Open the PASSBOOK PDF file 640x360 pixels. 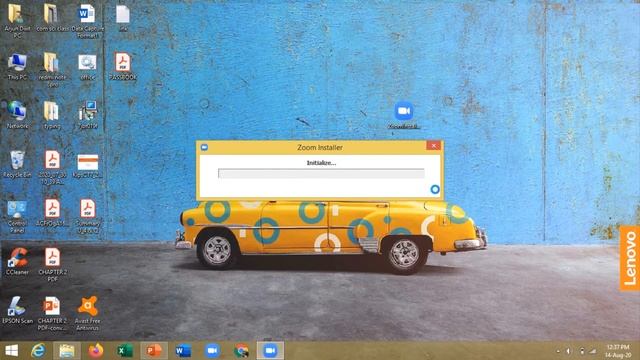(122, 65)
